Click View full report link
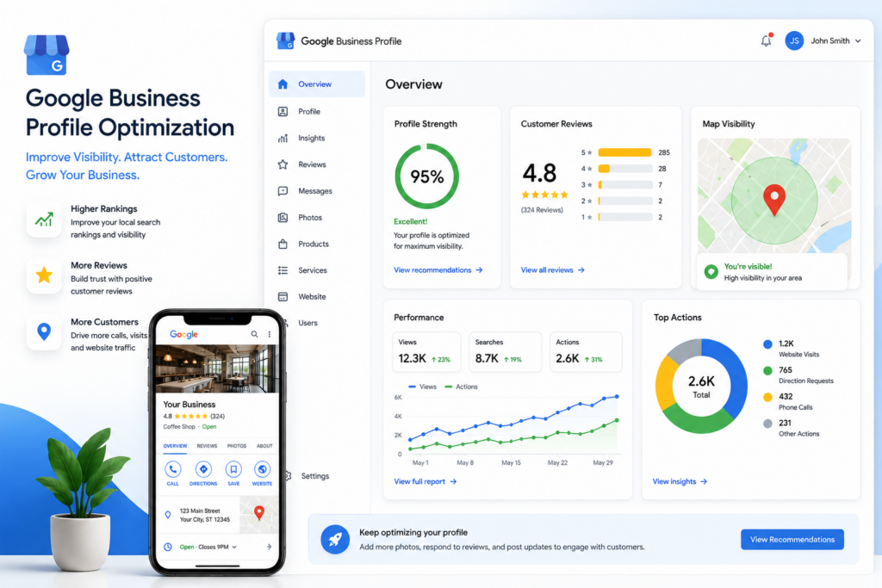Viewport: 882px width, 588px height. 425,481
